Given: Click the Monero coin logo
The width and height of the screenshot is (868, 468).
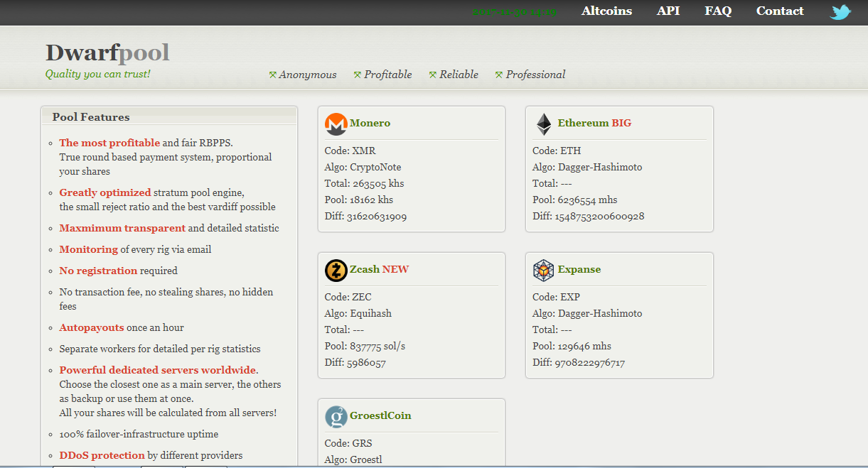Looking at the screenshot, I should tap(336, 124).
